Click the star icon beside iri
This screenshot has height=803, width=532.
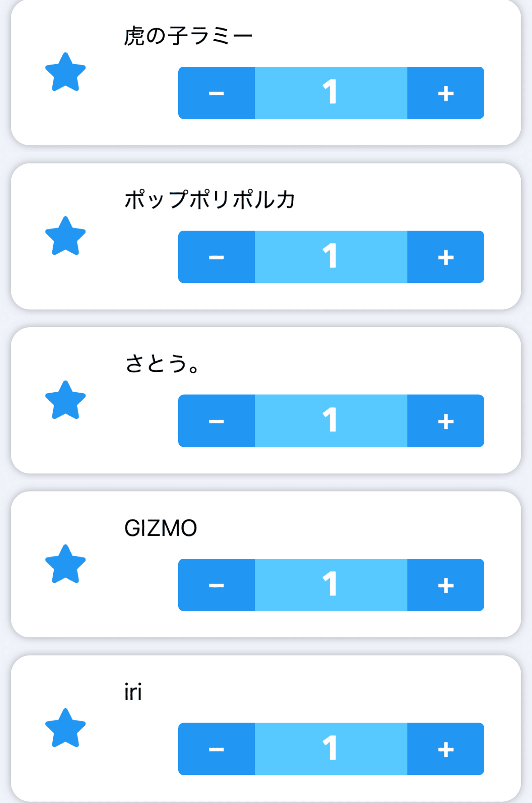tap(65, 728)
